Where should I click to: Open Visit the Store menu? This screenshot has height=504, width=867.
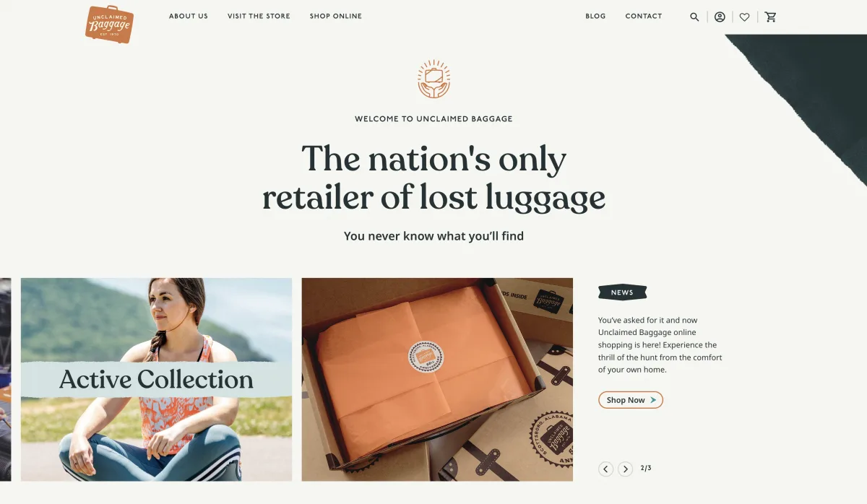coord(259,16)
